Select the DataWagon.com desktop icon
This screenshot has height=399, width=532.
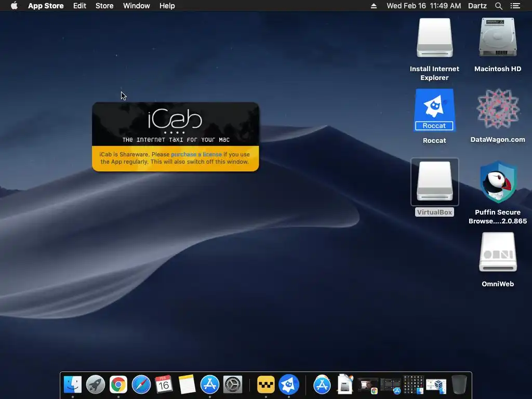(x=498, y=109)
